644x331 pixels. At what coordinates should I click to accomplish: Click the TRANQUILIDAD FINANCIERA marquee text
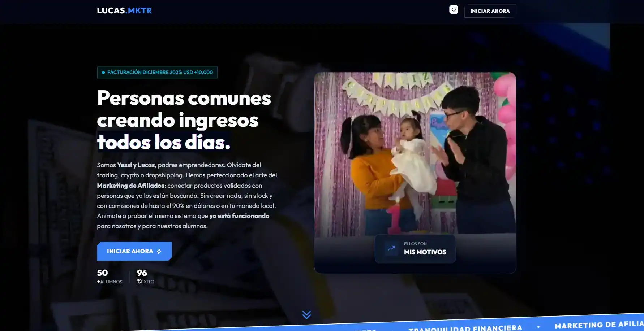[x=465, y=328]
